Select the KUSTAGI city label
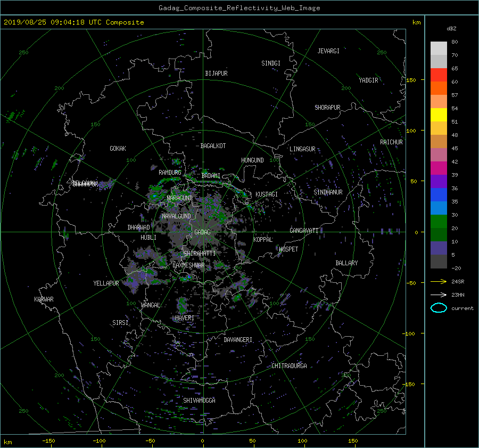479x448 pixels. pos(267,194)
